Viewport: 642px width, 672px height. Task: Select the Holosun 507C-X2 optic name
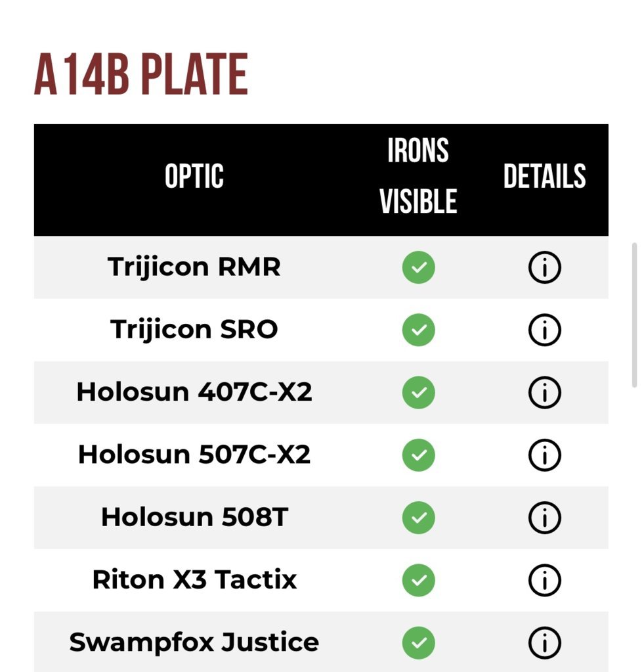coord(194,455)
